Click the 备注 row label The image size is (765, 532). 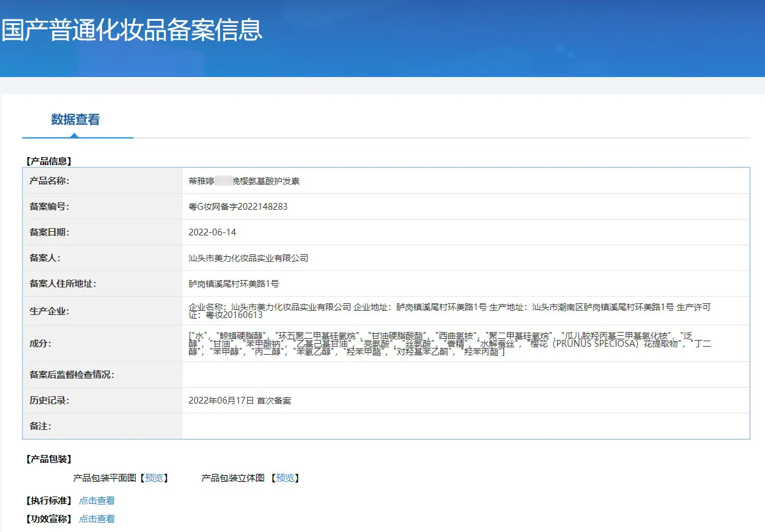[42, 426]
